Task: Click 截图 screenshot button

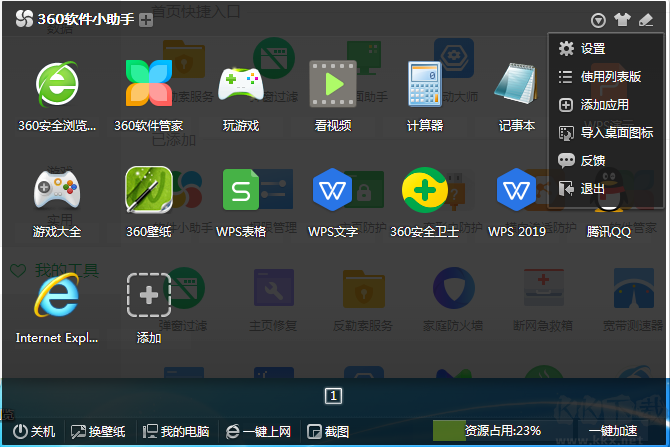Action: coord(328,432)
